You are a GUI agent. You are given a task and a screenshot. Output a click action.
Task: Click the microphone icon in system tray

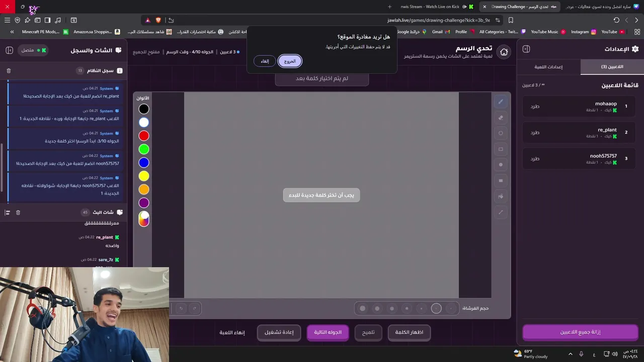coord(581,354)
